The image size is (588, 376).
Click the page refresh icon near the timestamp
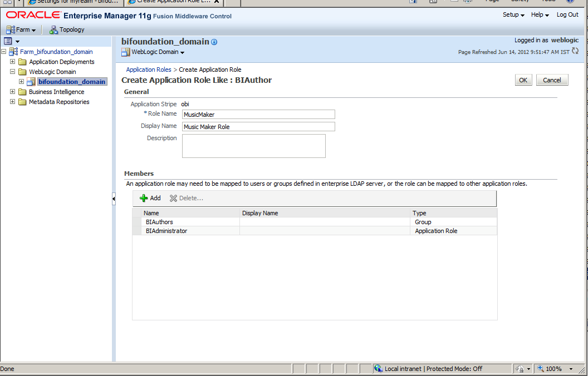pyautogui.click(x=575, y=50)
